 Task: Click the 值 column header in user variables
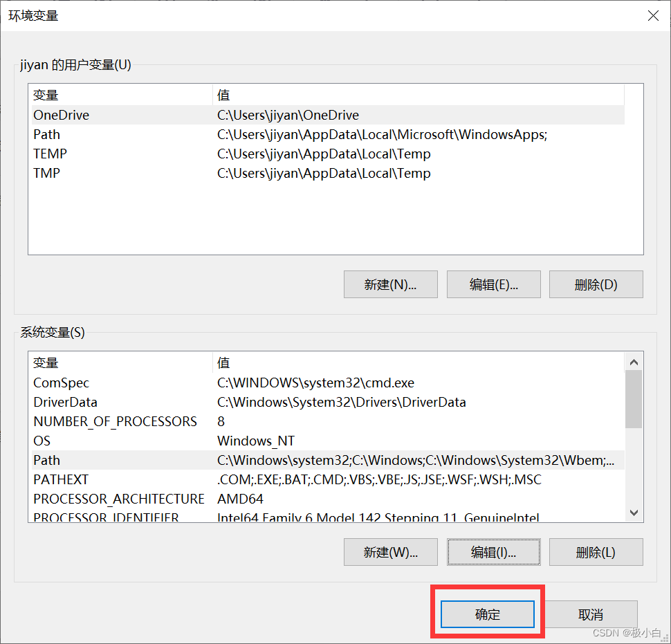point(419,95)
